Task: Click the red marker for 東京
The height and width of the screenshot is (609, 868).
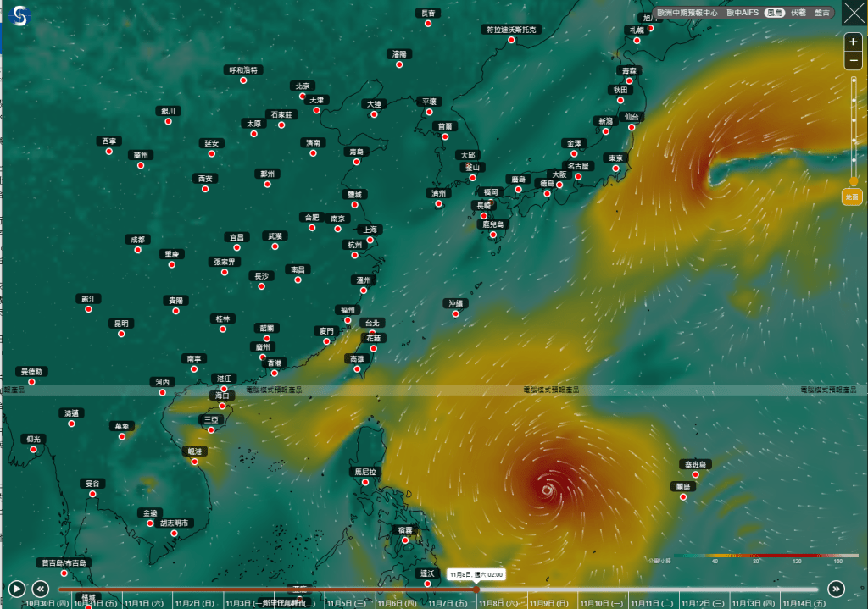Action: 615,169
